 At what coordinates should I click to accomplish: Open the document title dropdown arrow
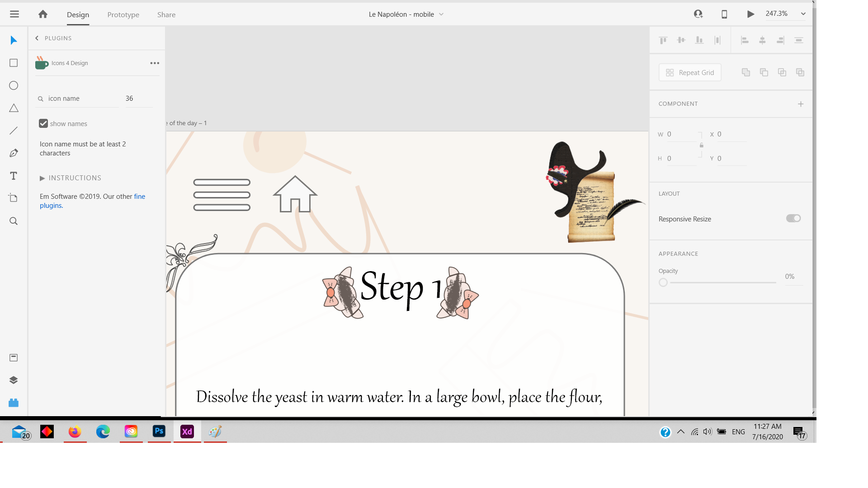click(441, 14)
